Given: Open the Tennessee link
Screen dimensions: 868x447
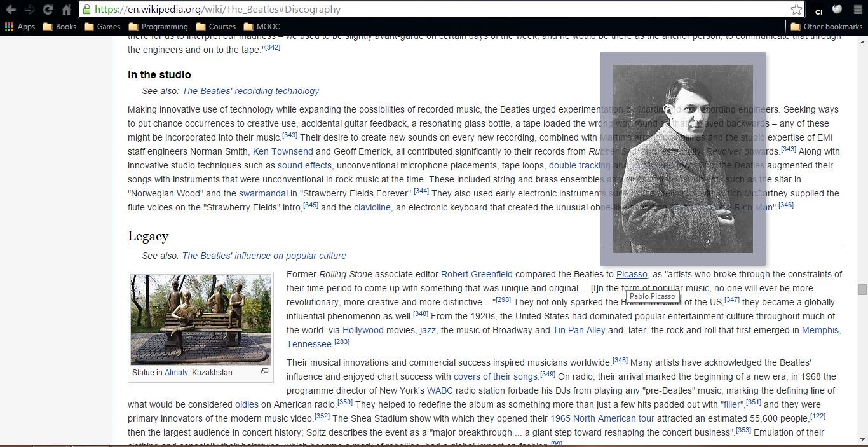Looking at the screenshot, I should click(309, 344).
